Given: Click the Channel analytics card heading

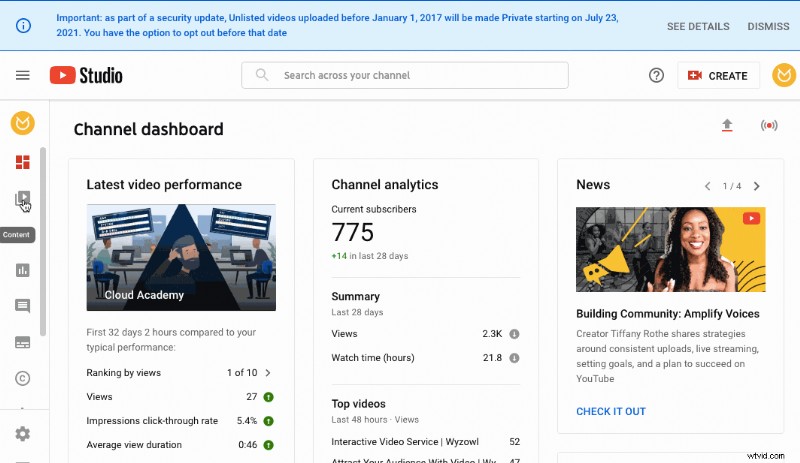Looking at the screenshot, I should pos(385,184).
